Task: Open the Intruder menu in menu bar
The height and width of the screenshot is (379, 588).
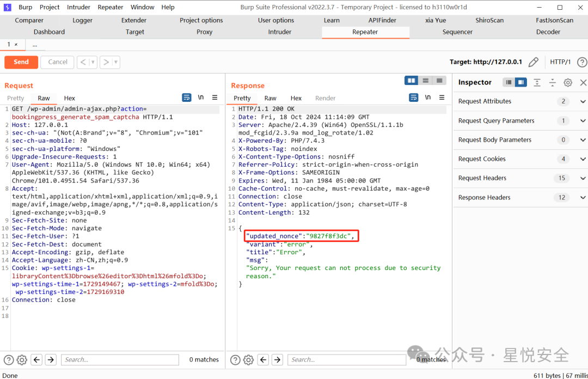Action: 78,7
